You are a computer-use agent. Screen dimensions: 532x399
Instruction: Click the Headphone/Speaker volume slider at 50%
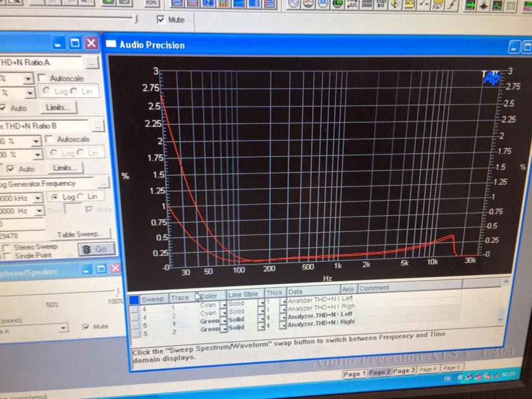coord(53,291)
